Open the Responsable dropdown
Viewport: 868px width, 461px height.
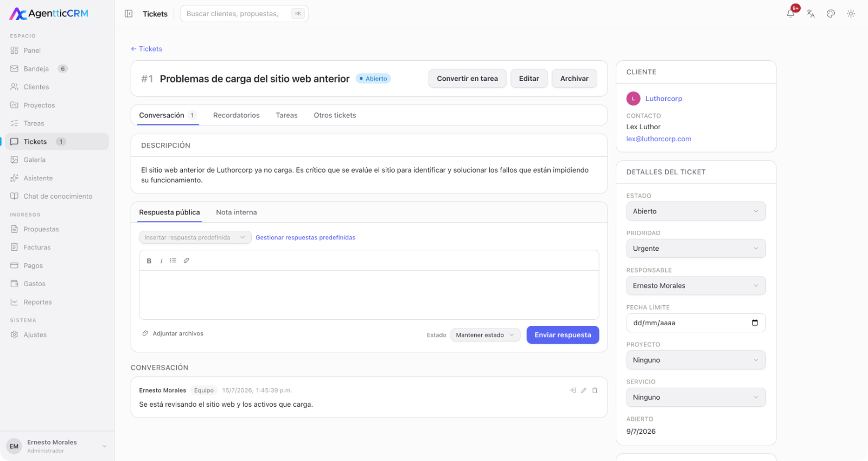click(696, 286)
